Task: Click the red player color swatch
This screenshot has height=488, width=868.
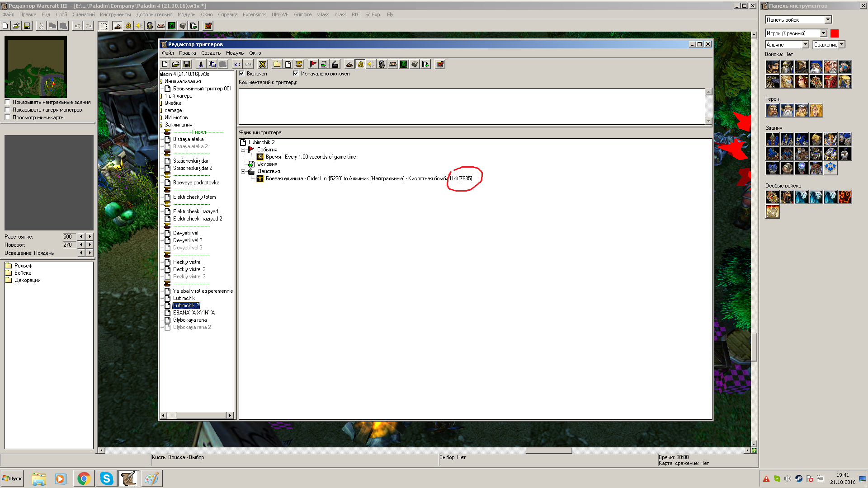Action: click(835, 33)
